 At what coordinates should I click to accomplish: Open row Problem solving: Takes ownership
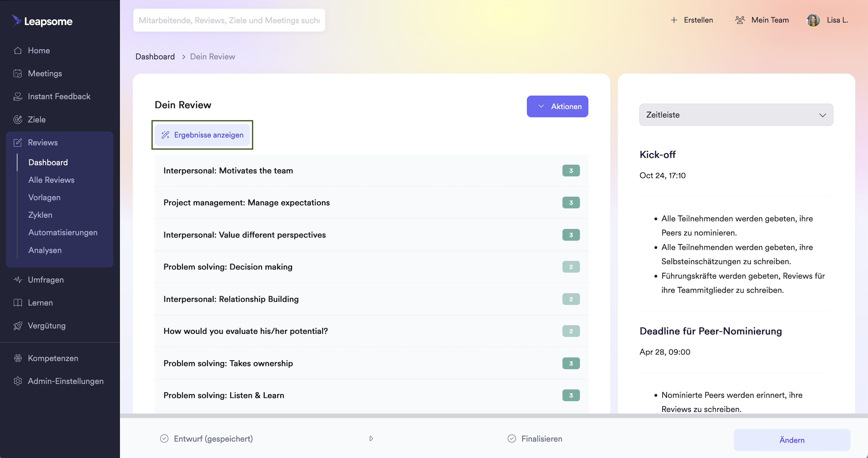pos(372,363)
